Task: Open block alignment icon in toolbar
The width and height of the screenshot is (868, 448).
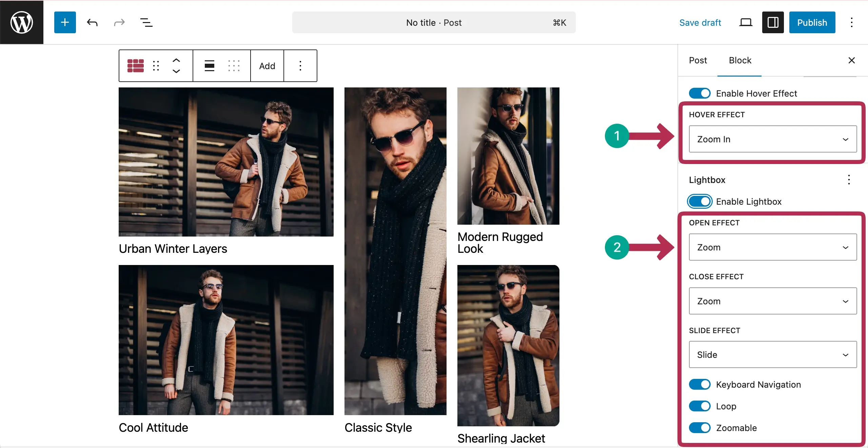Action: (210, 66)
